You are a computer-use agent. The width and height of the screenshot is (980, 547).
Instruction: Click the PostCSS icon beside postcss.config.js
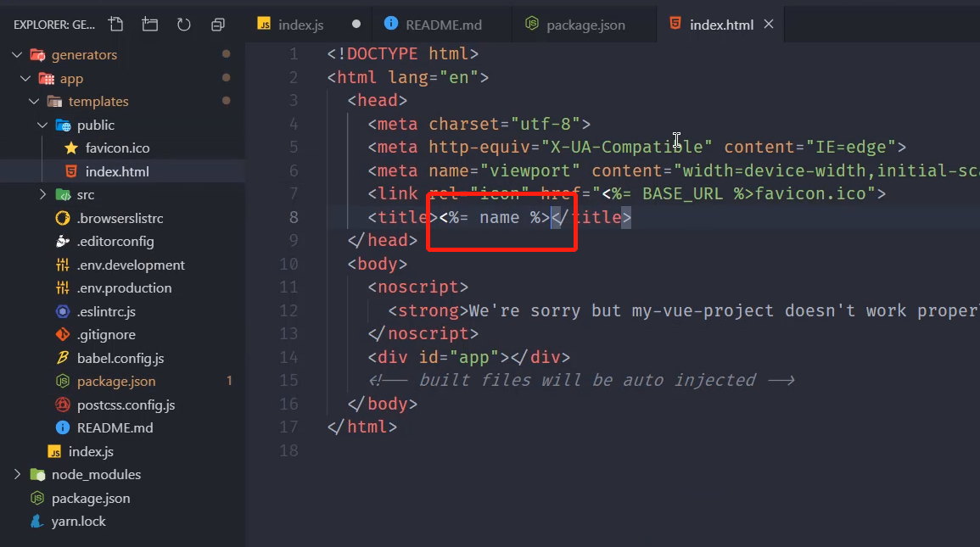63,405
